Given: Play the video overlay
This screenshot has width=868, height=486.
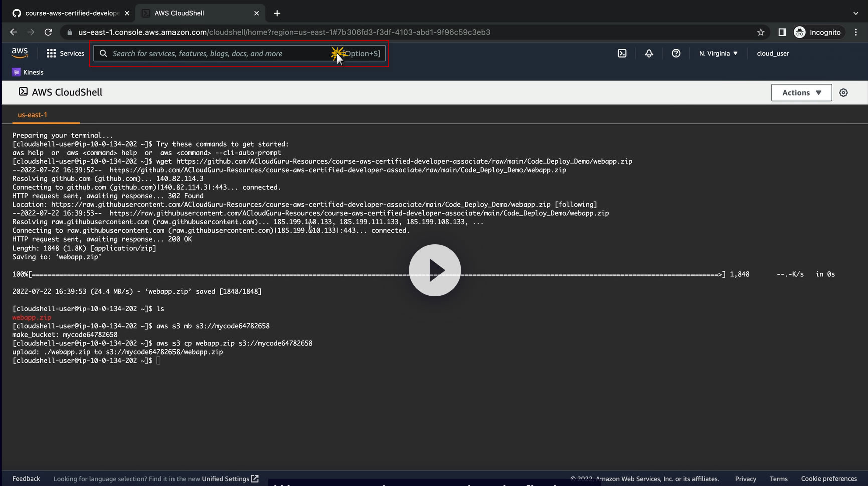Looking at the screenshot, I should 435,270.
